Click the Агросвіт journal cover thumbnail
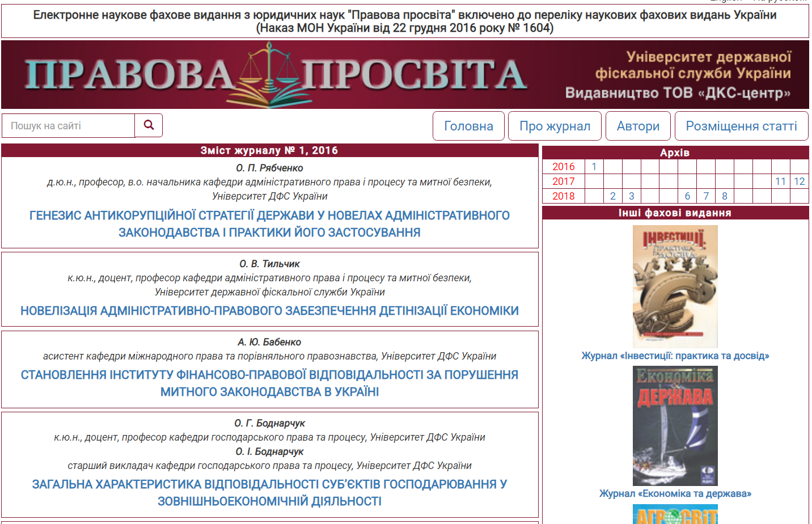This screenshot has height=524, width=812. pos(675,514)
